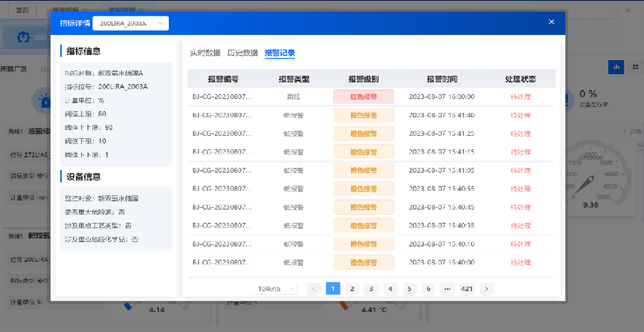Image resolution: width=644 pixels, height=332 pixels.
Task: Click the 处理状态 column header
Action: pos(521,79)
